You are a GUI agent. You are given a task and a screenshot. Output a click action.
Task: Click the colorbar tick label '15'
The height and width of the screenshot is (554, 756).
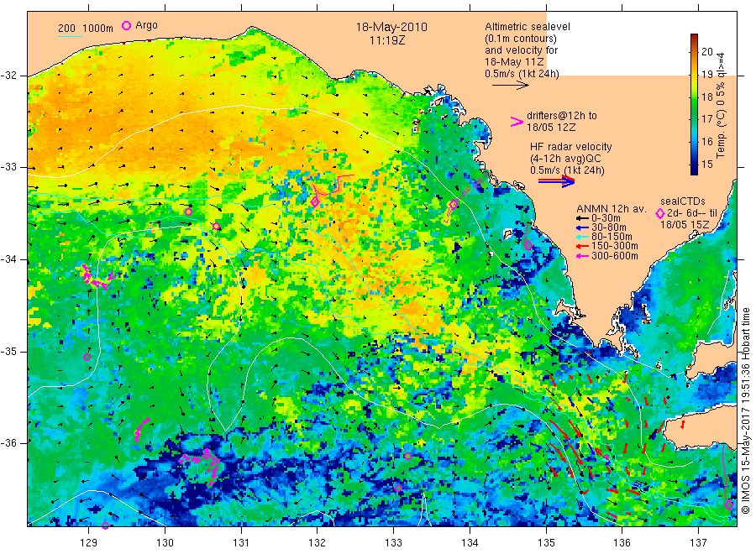click(x=706, y=164)
